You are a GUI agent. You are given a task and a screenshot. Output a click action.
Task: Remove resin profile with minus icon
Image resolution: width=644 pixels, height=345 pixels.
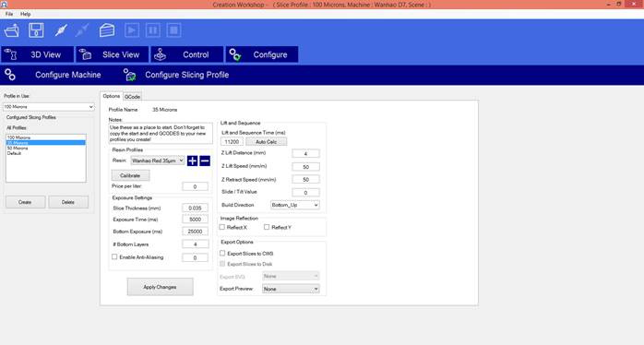(x=205, y=161)
